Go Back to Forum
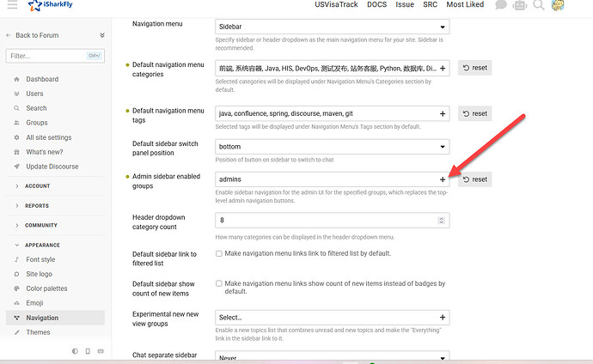This screenshot has width=593, height=364. 37,35
